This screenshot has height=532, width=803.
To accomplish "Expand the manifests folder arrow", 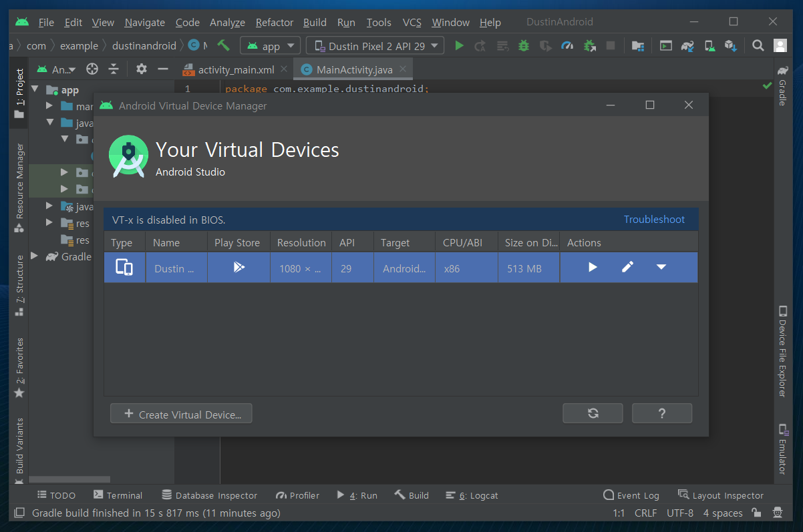I will [49, 106].
